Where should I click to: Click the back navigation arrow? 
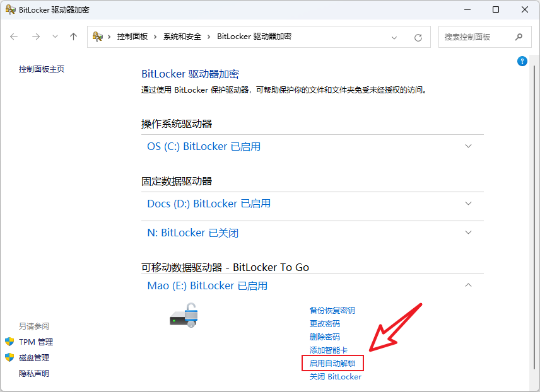[x=14, y=37]
